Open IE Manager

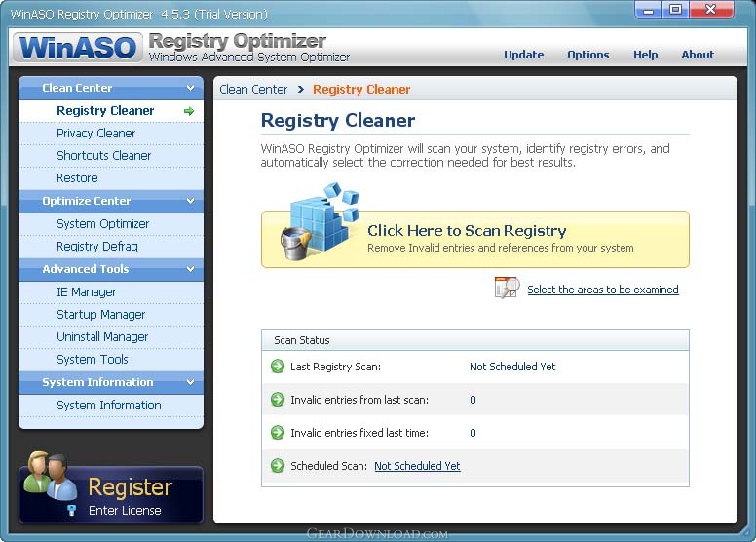click(x=111, y=292)
